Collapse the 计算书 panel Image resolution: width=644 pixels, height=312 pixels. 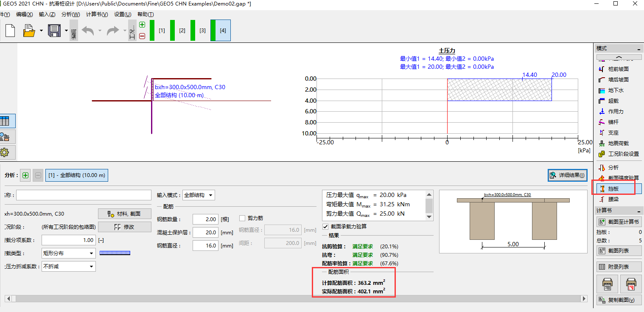click(x=639, y=211)
